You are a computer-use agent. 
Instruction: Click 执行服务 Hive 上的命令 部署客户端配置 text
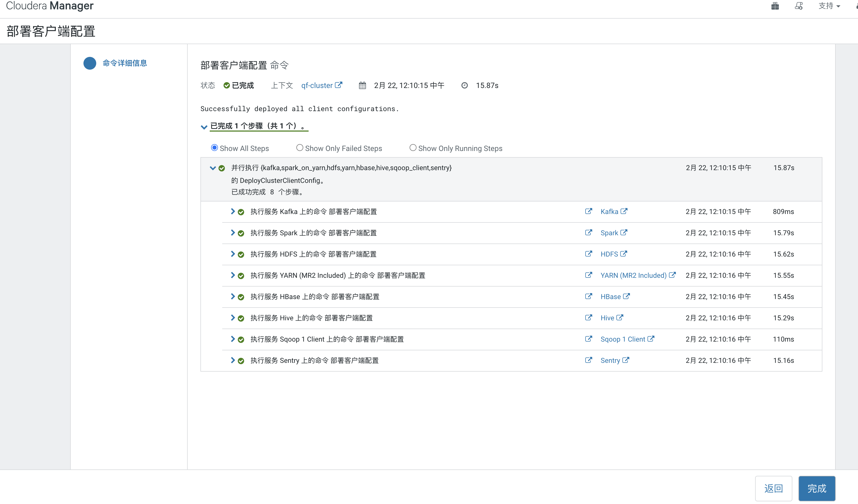(x=312, y=318)
